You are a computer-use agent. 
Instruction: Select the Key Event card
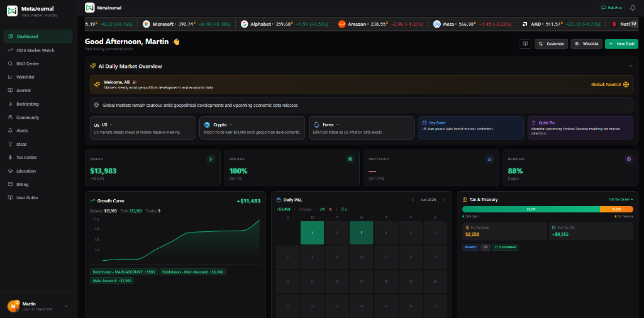(470, 128)
